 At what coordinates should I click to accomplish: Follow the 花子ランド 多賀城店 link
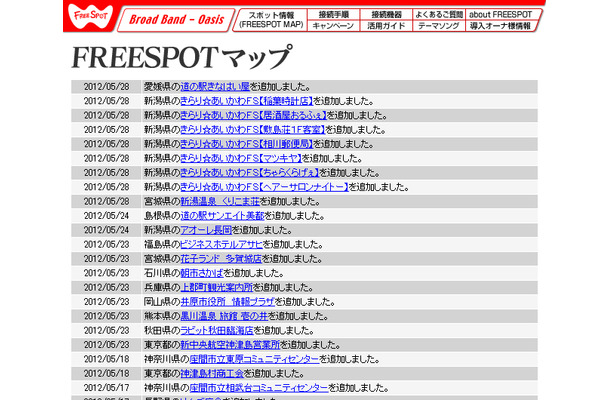[221, 259]
